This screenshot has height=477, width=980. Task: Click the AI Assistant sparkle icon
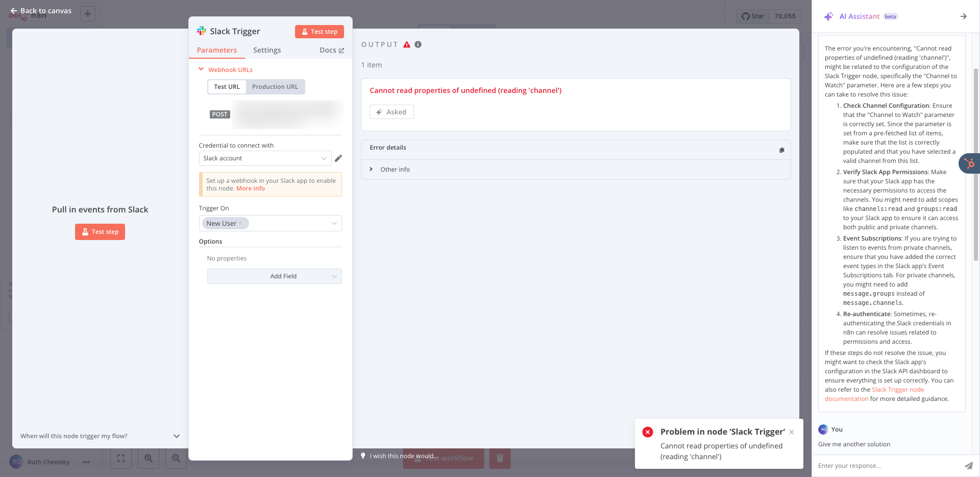click(x=829, y=16)
